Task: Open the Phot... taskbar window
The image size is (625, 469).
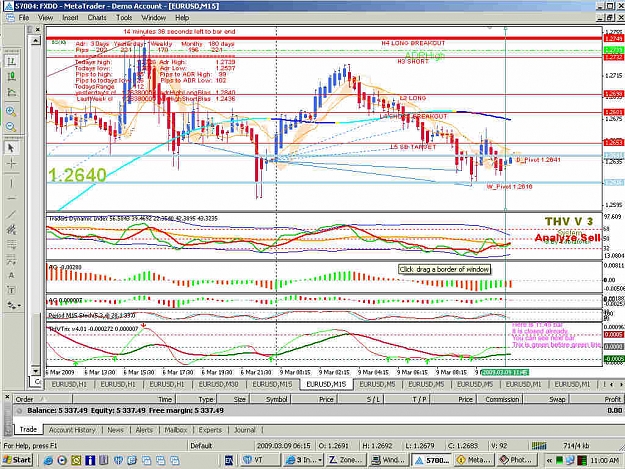Action: coord(515,460)
